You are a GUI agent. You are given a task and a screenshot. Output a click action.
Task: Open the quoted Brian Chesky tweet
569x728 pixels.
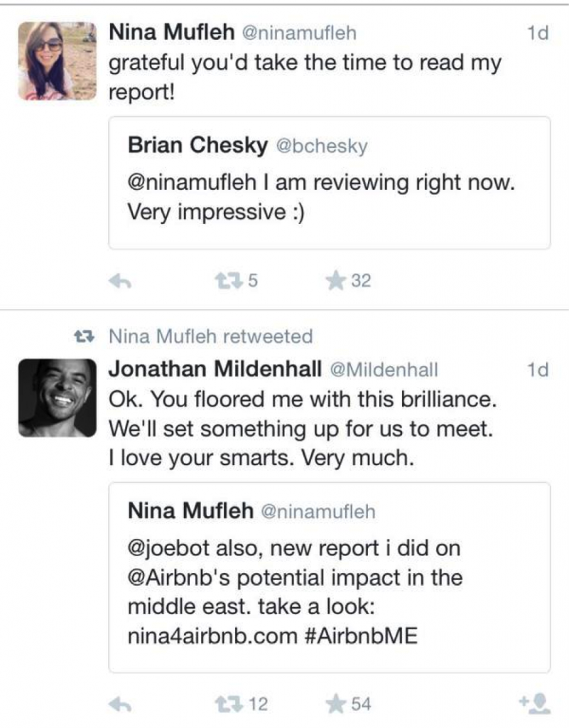329,183
